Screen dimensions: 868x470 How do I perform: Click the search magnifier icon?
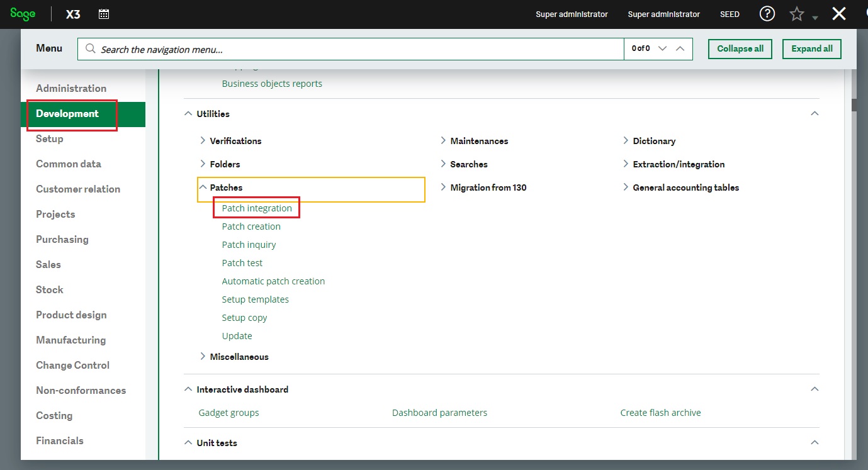point(90,49)
